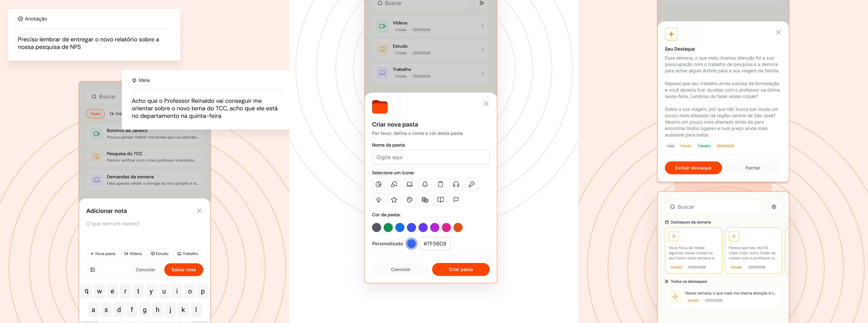Assign the note to Trabalho folder chip

coord(188,254)
